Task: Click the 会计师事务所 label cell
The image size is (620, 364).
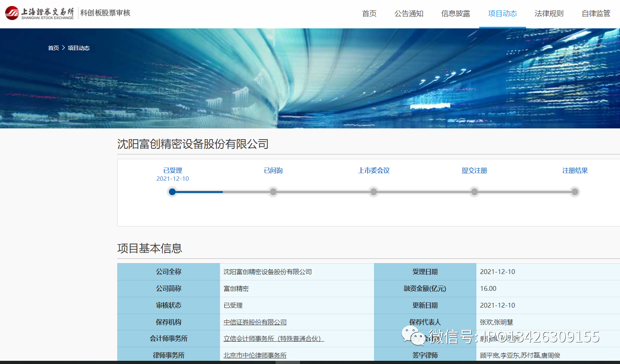Action: point(168,339)
